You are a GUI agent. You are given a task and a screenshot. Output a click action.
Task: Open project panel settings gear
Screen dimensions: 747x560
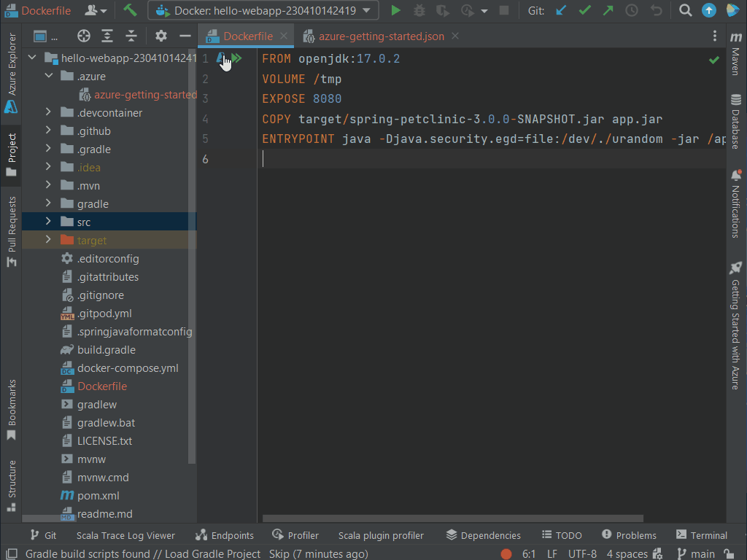161,36
